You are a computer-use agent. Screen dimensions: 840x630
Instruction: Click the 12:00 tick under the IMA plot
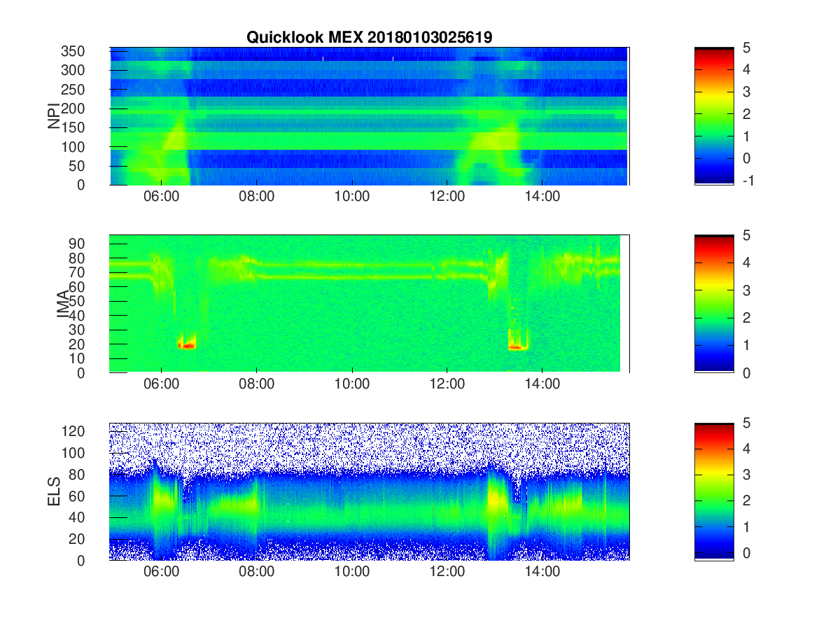pos(447,384)
